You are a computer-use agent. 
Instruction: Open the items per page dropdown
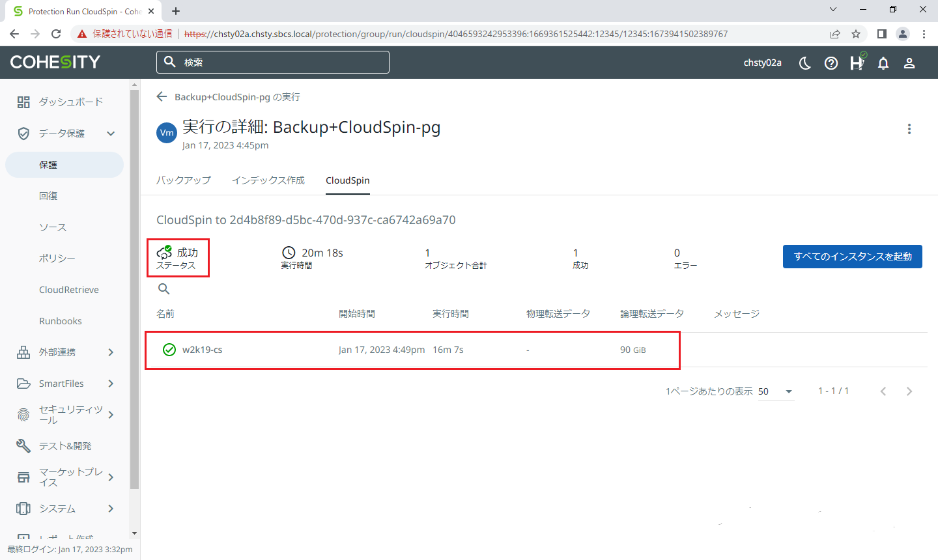(776, 391)
